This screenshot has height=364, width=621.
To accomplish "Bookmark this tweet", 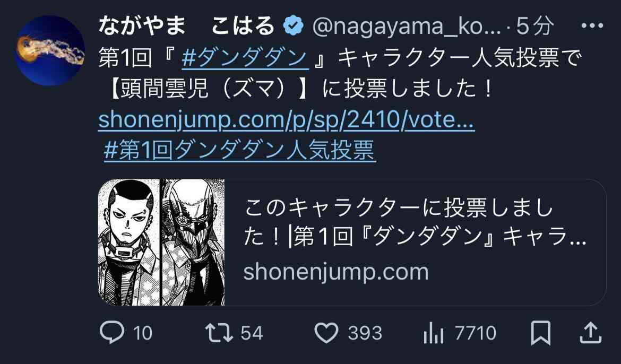I will pyautogui.click(x=541, y=333).
